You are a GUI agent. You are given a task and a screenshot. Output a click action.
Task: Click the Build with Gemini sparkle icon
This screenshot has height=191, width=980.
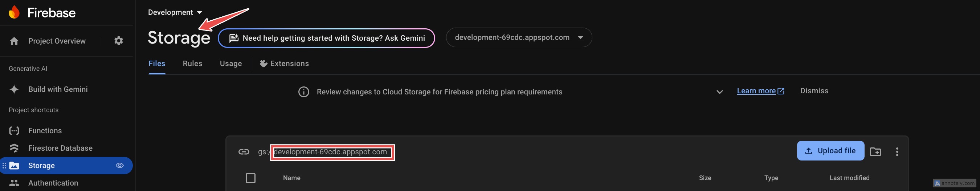coord(14,89)
